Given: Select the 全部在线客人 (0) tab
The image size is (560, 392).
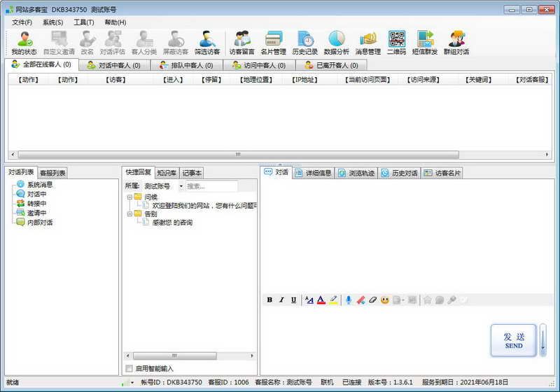Looking at the screenshot, I should click(41, 64).
